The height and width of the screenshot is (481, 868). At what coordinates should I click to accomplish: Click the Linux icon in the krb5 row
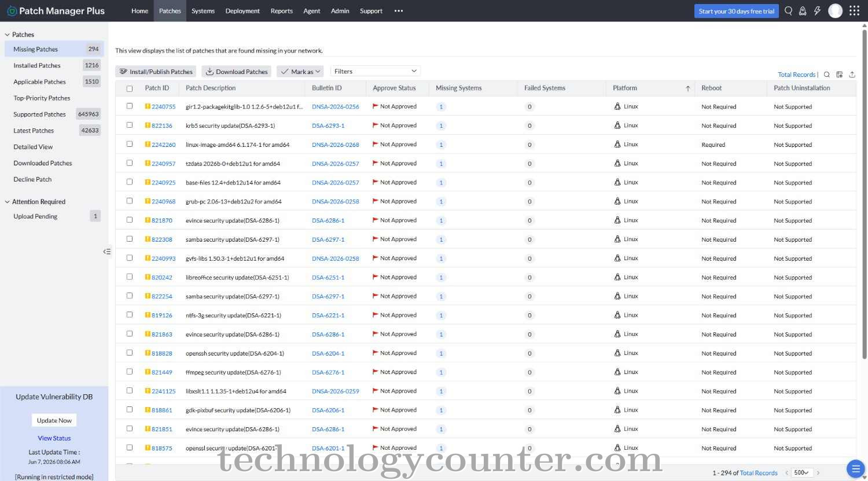617,125
